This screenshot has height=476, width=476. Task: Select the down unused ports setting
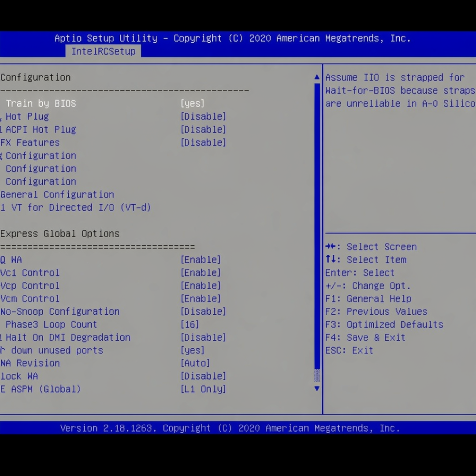(52, 350)
